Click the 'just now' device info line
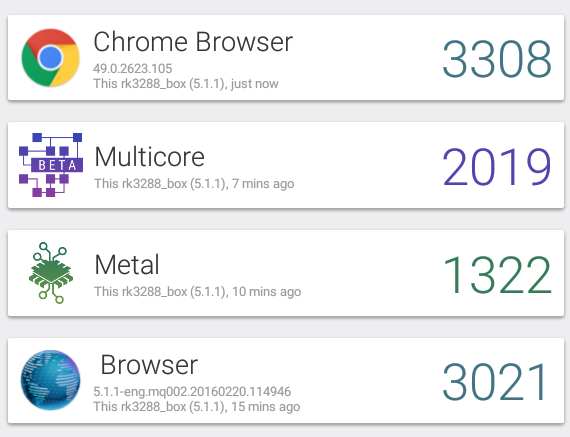570x437 pixels. [x=186, y=84]
